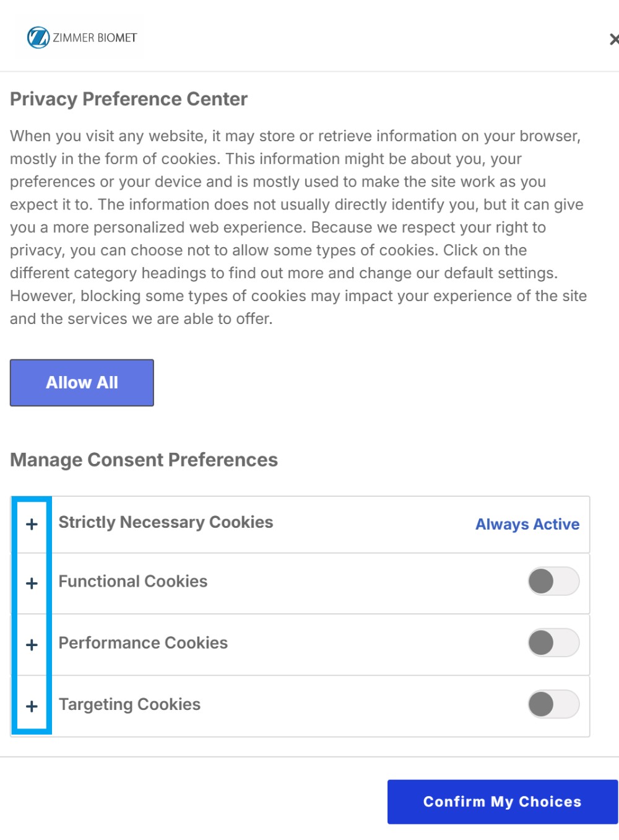Click the Always Active status label
619x840 pixels.
pos(527,524)
